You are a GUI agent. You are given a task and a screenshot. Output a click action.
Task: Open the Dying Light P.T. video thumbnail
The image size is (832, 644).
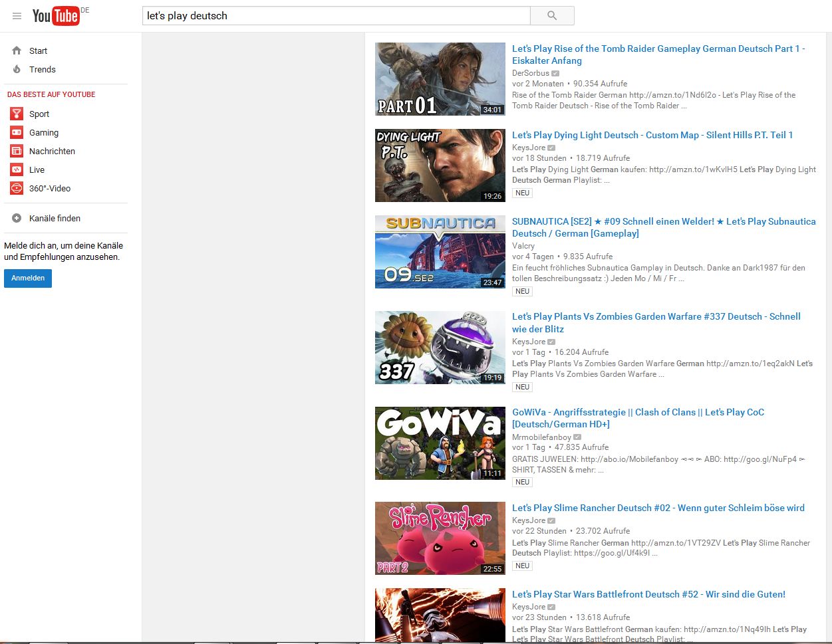440,165
